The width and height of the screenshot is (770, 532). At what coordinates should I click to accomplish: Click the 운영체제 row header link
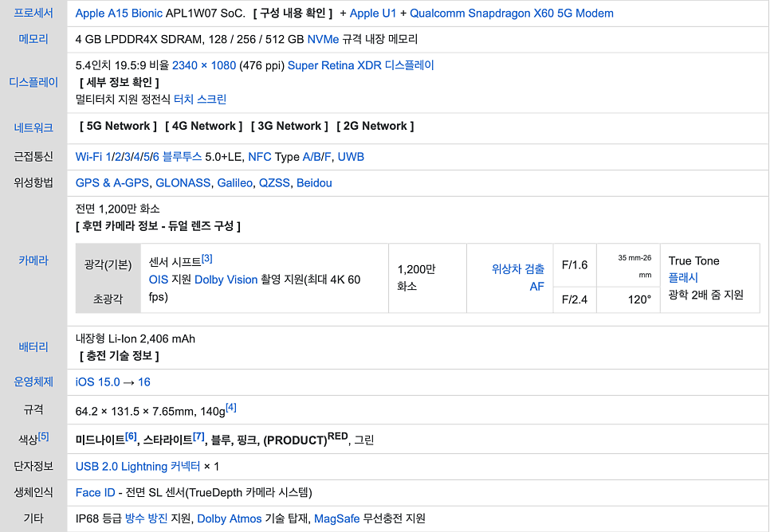tap(33, 381)
